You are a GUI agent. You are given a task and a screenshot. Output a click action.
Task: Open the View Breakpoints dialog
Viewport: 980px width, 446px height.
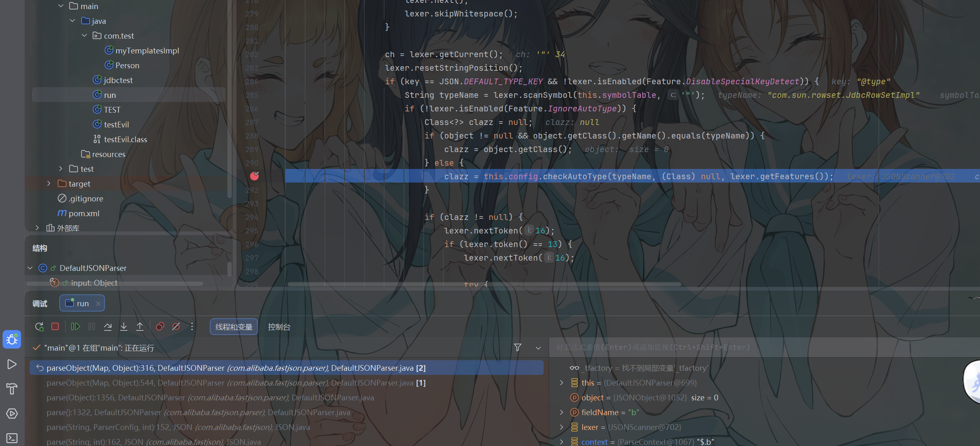[160, 326]
